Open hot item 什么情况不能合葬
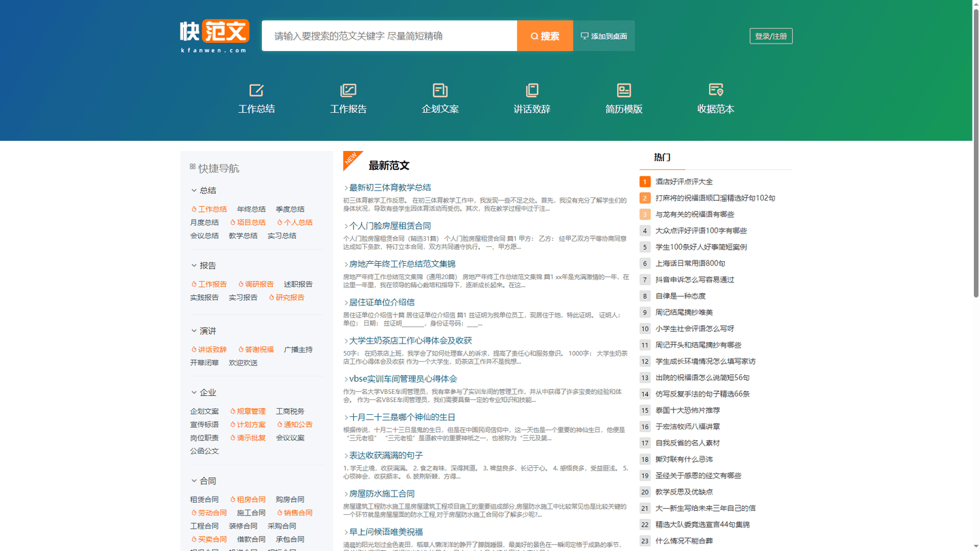The height and width of the screenshot is (551, 980). click(x=684, y=541)
